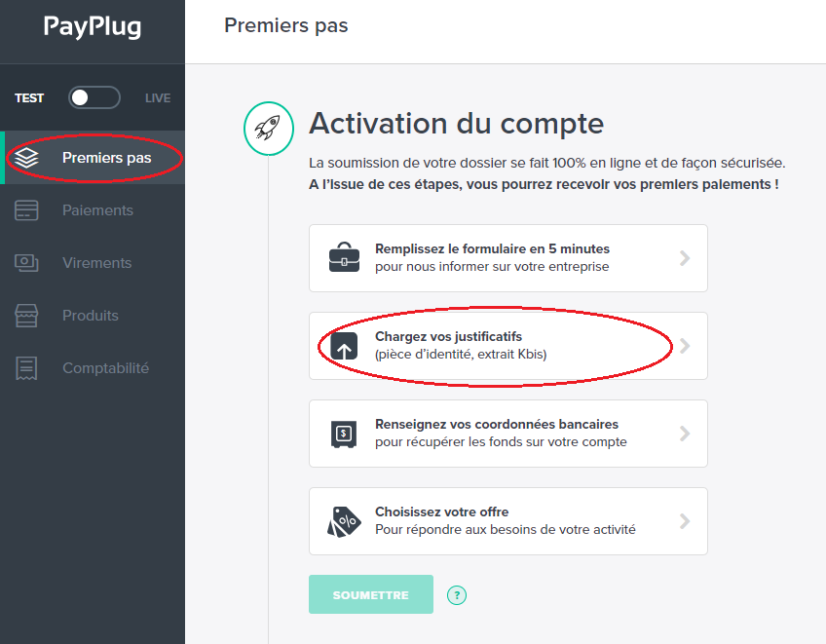Click the card icon beside Paiements
The image size is (826, 644).
(26, 210)
